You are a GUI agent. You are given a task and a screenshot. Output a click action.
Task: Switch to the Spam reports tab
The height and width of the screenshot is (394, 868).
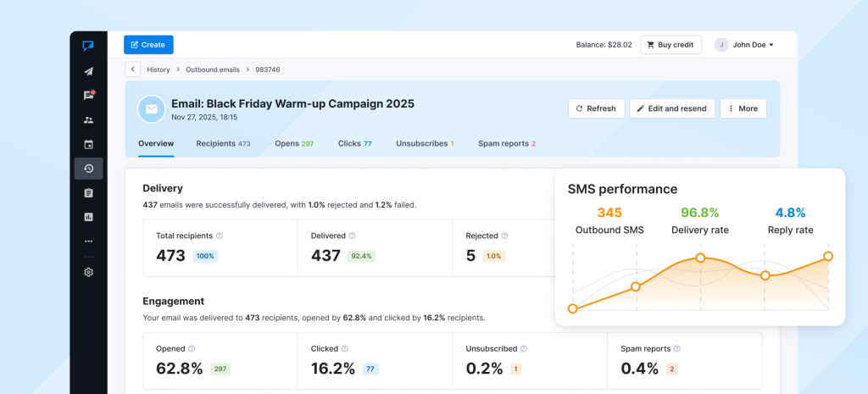click(506, 144)
